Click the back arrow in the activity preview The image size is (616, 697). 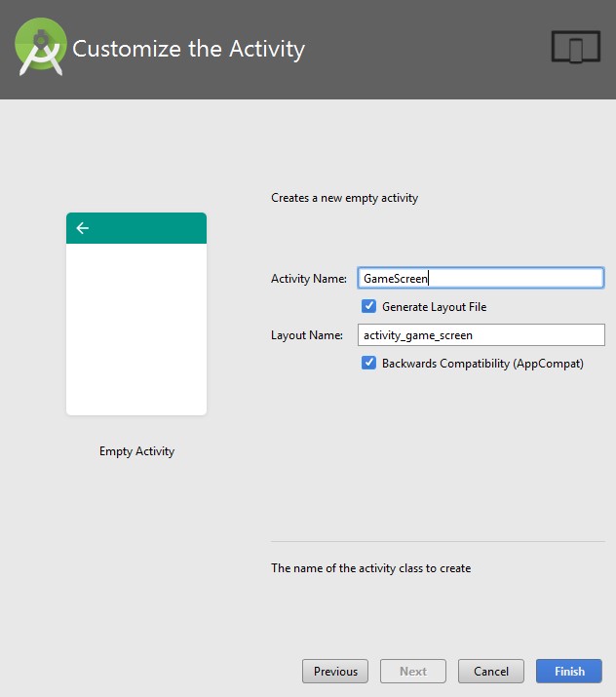83,228
